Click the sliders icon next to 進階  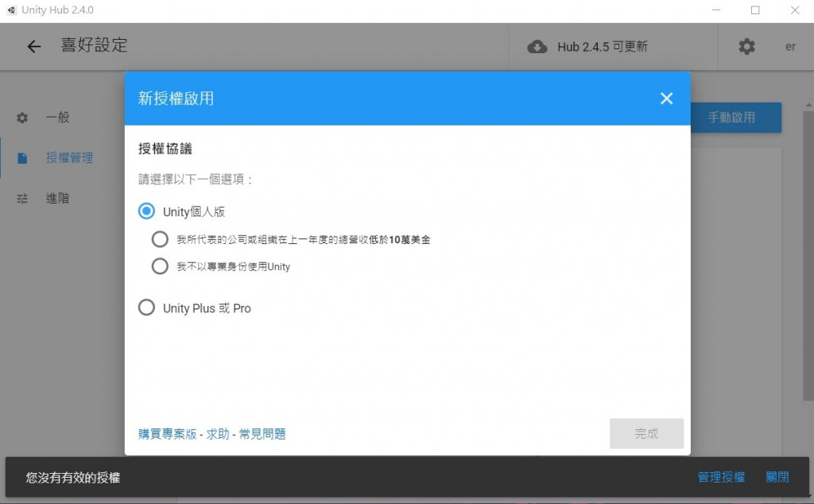point(22,198)
